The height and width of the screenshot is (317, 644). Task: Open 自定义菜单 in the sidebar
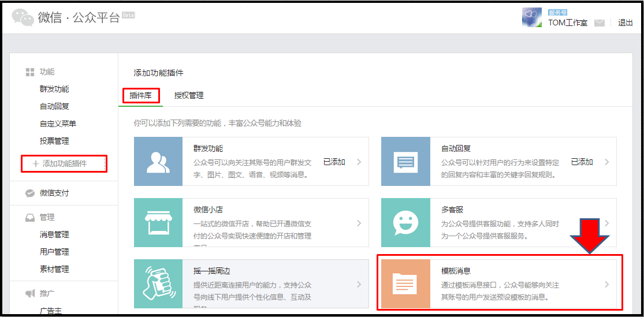point(58,124)
